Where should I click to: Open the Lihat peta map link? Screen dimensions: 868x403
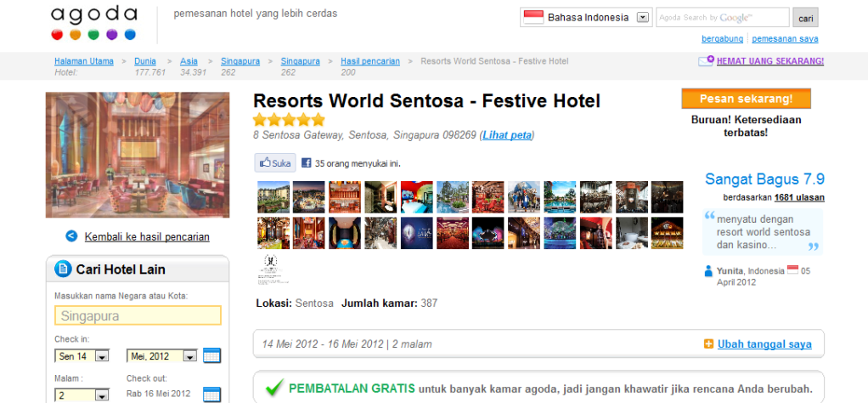[x=507, y=134]
